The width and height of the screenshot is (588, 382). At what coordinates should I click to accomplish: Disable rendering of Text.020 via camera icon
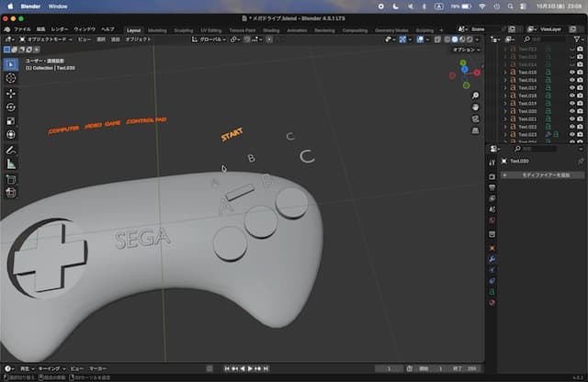[581, 111]
